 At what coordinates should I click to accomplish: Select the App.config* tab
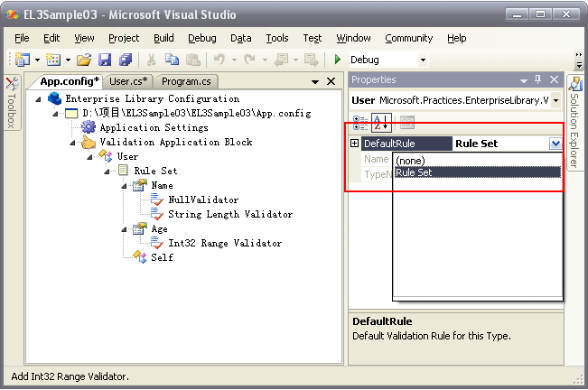click(x=70, y=81)
